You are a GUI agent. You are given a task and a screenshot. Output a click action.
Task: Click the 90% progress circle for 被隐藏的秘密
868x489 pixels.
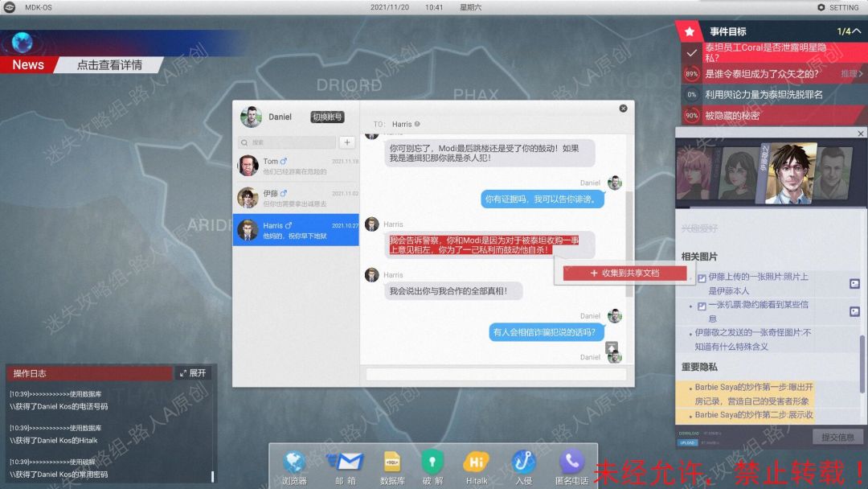tap(691, 116)
